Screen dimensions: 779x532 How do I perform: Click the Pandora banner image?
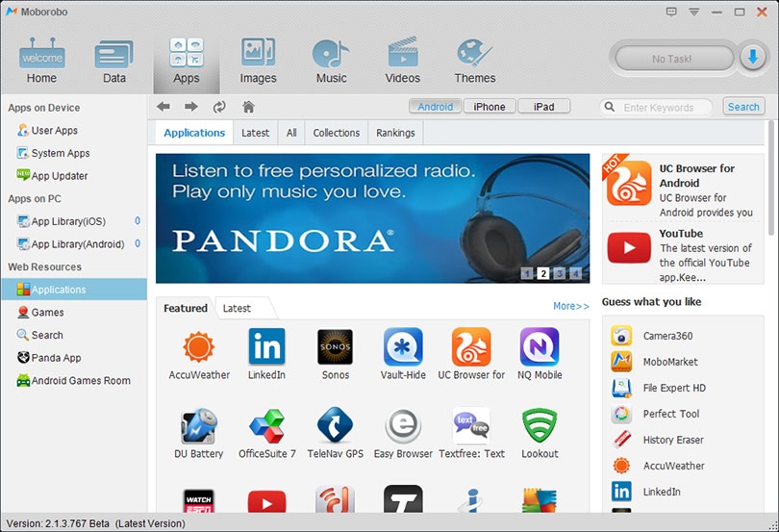(372, 218)
